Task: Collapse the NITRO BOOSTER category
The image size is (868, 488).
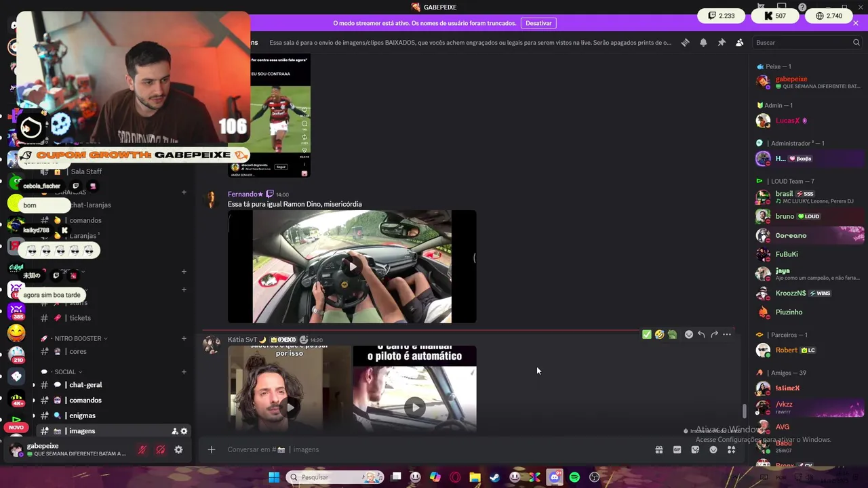Action: 78,338
